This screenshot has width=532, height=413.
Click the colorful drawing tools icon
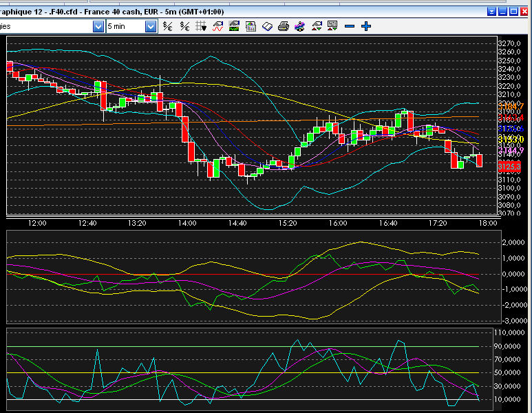[x=299, y=26]
